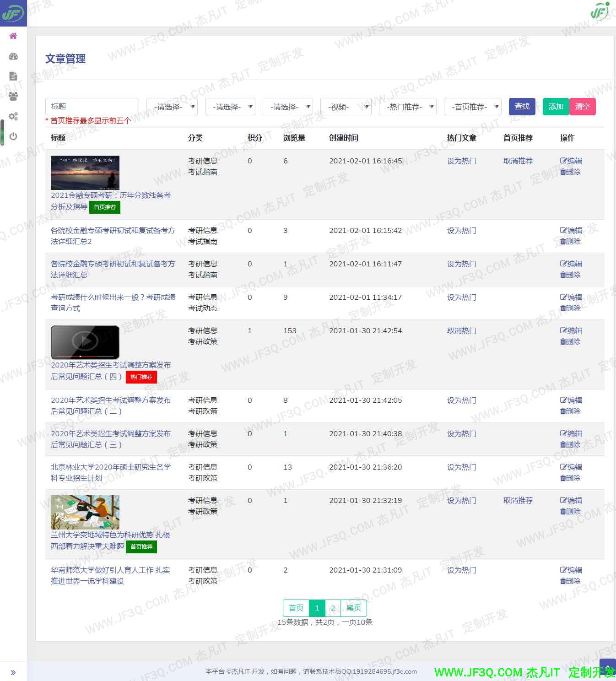Toggle 设为热门 for the 考研成绩 article
Image resolution: width=616 pixels, height=681 pixels.
[x=461, y=297]
